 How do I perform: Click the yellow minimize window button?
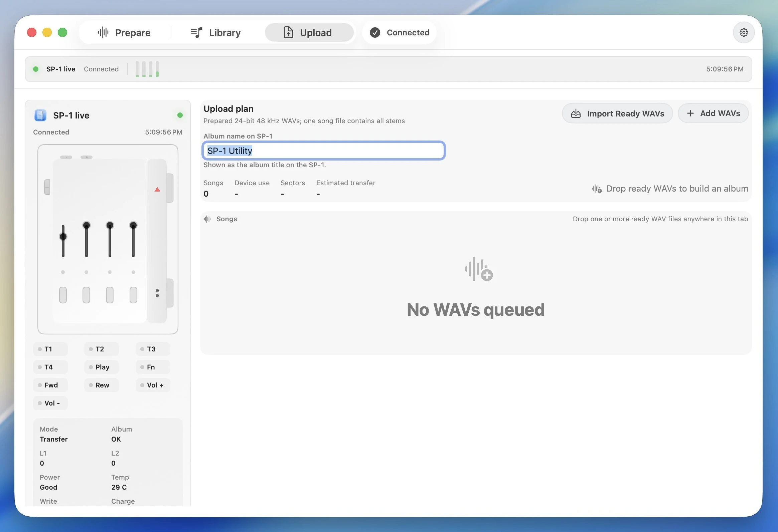click(x=47, y=32)
